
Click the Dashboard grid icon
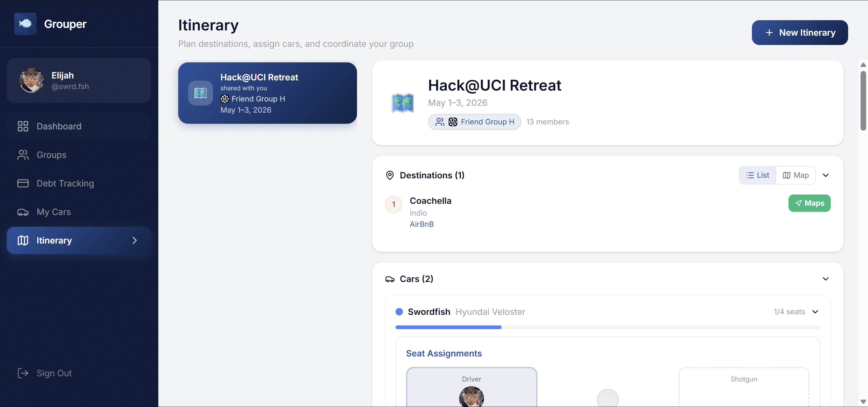tap(23, 126)
